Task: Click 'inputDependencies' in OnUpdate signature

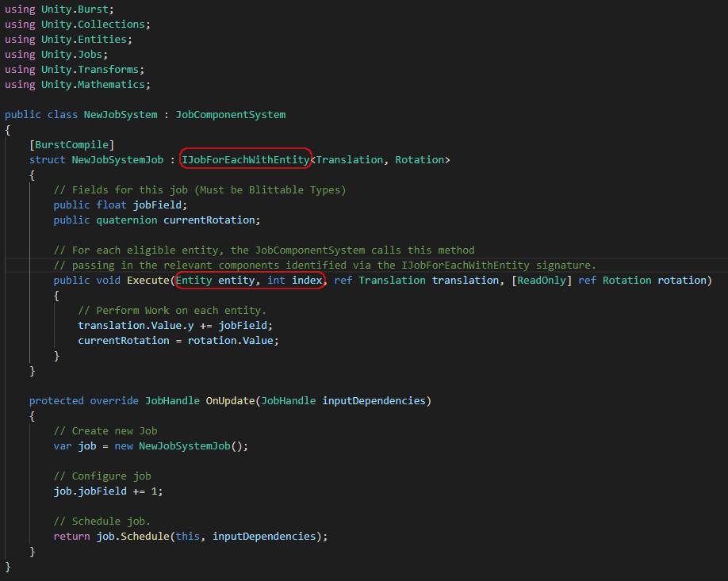Action: [x=374, y=401]
